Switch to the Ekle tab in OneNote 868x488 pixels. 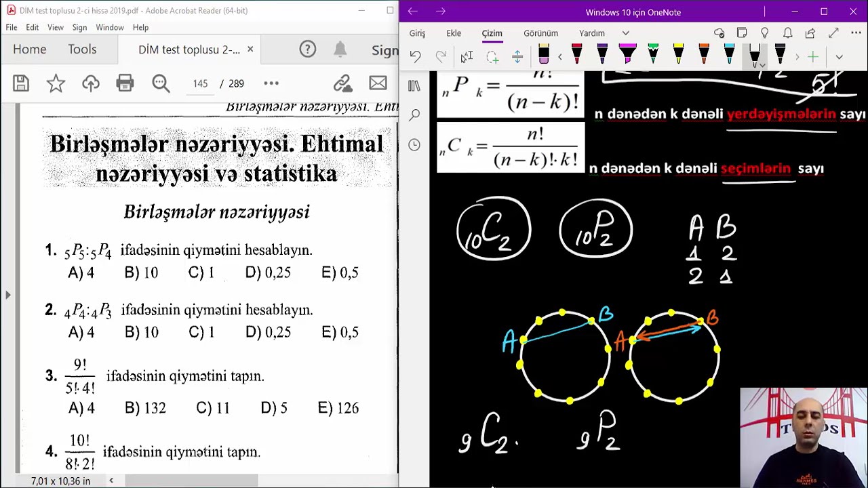tap(454, 33)
